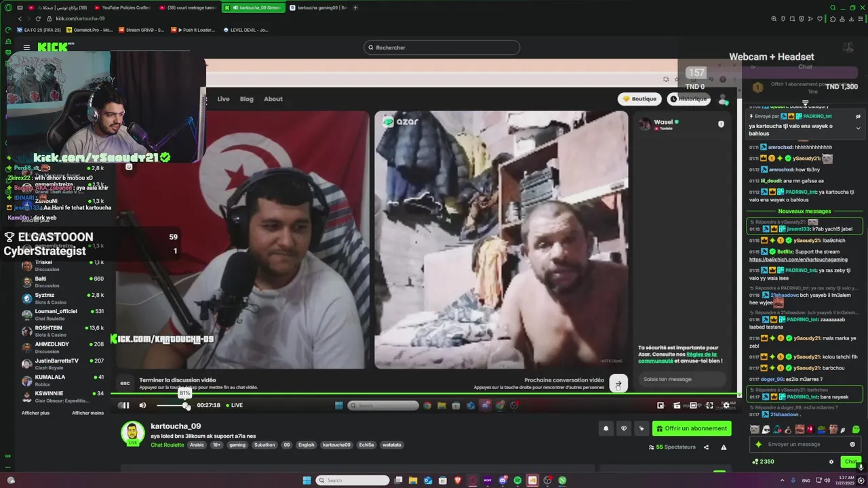868x488 pixels.
Task: Report the stream with warning triangle icon
Action: tap(724, 447)
